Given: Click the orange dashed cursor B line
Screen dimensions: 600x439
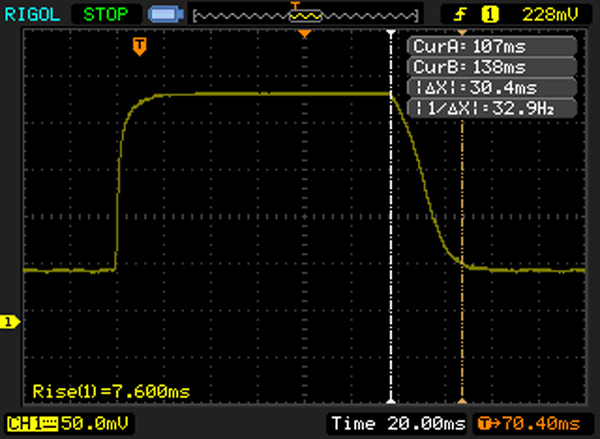Looking at the screenshot, I should [462, 260].
